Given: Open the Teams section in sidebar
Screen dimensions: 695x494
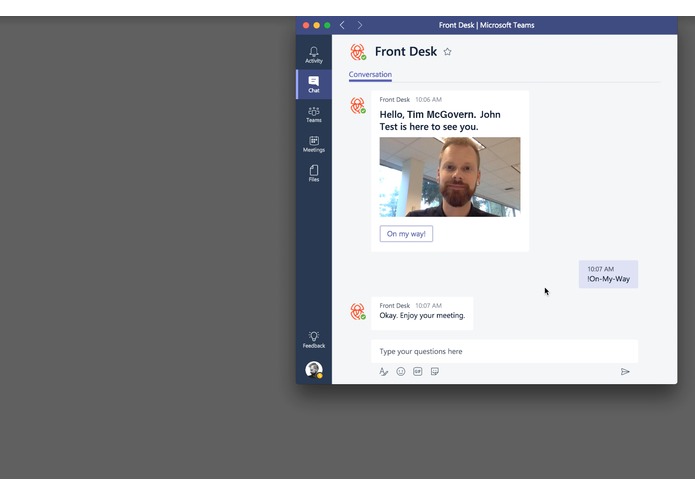Looking at the screenshot, I should [314, 114].
